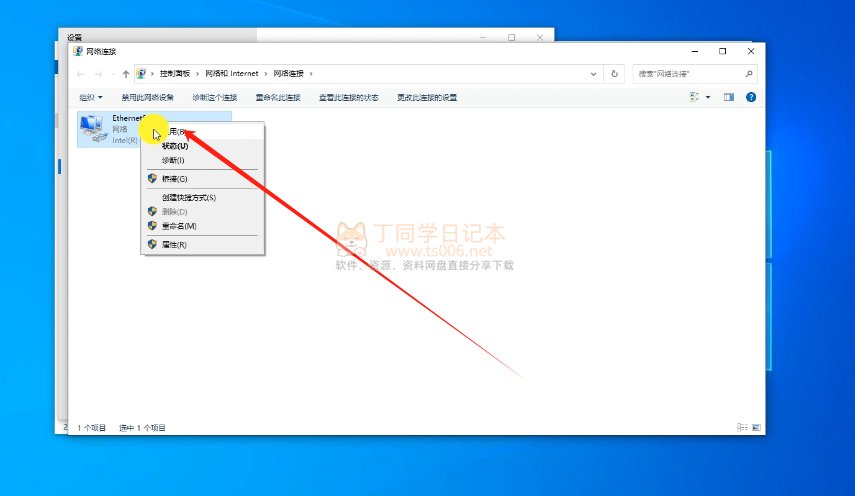The width and height of the screenshot is (855, 496).
Task: Minimize the 设置 window behind
Action: (x=483, y=37)
